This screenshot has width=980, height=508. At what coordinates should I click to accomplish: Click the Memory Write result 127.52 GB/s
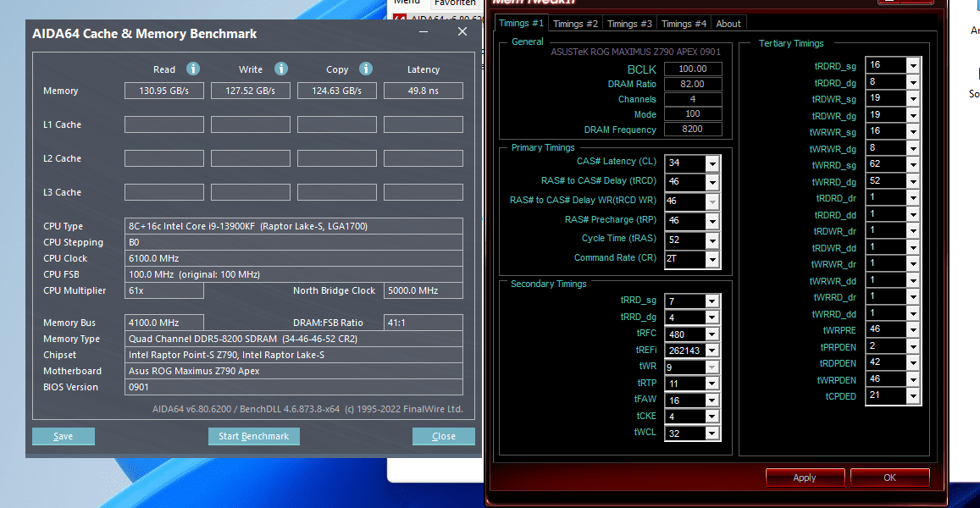point(251,91)
